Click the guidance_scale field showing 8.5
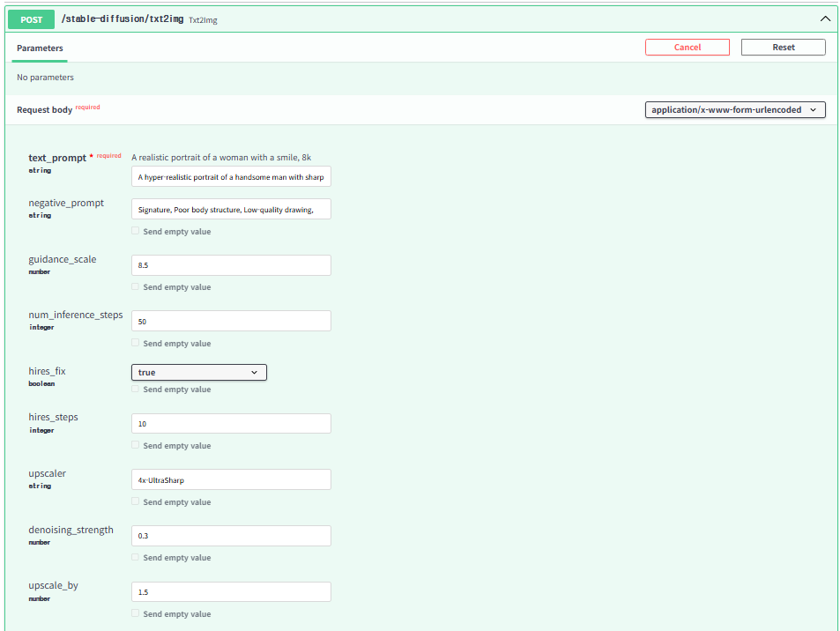Image resolution: width=840 pixels, height=631 pixels. click(x=231, y=265)
